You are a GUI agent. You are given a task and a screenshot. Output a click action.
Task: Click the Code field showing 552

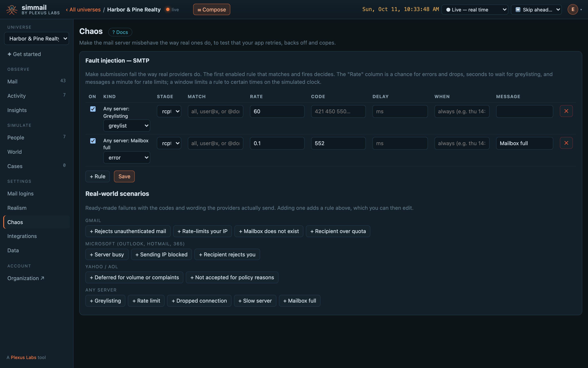pos(338,143)
